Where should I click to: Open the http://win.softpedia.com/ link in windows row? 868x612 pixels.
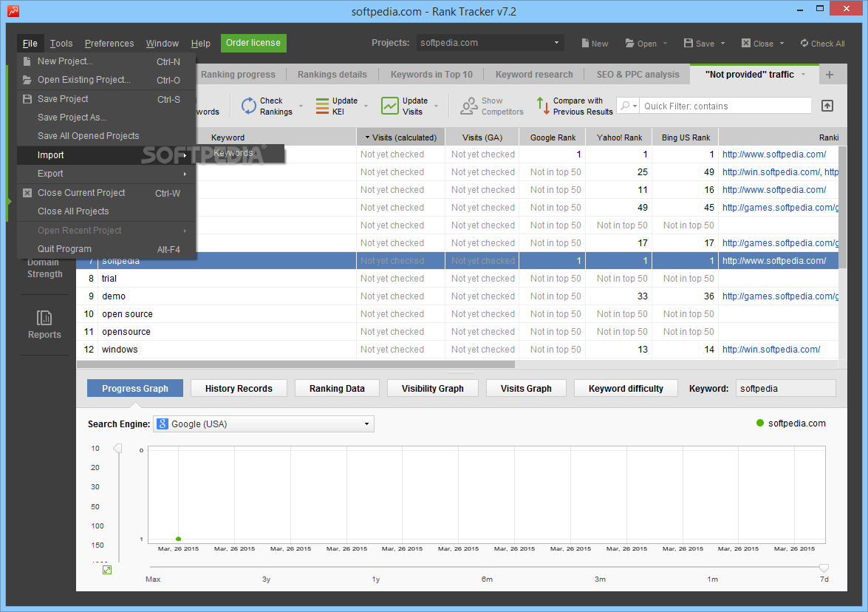[x=771, y=350]
